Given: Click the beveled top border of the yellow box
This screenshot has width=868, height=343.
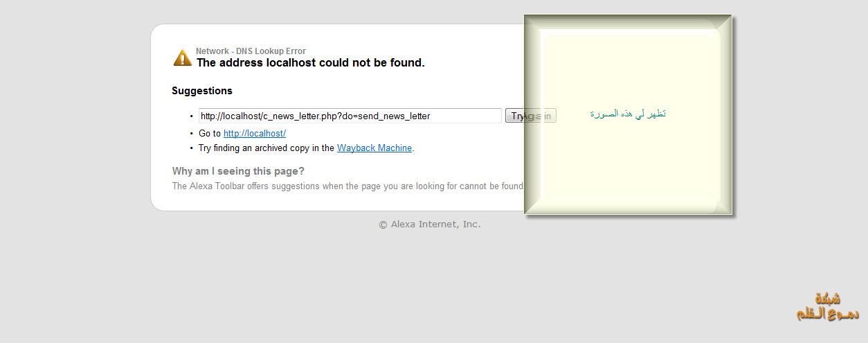Looking at the screenshot, I should point(628,22).
